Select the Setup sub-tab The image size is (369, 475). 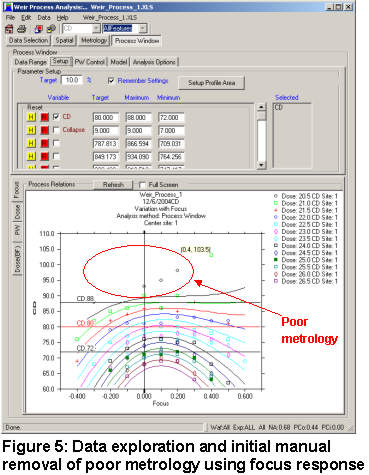coord(61,61)
